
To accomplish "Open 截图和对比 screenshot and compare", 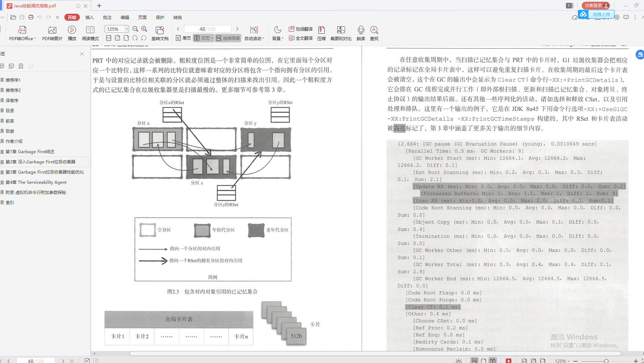I will point(341,30).
